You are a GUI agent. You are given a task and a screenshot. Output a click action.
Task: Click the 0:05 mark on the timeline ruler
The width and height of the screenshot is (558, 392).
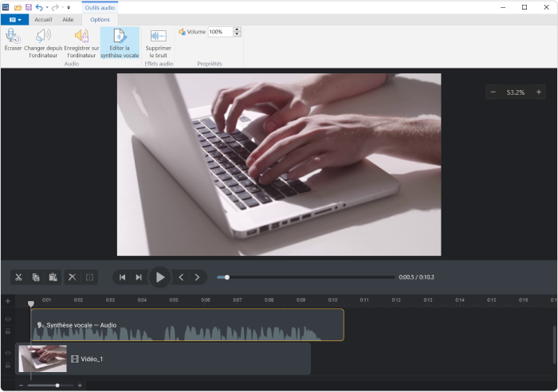(x=174, y=300)
